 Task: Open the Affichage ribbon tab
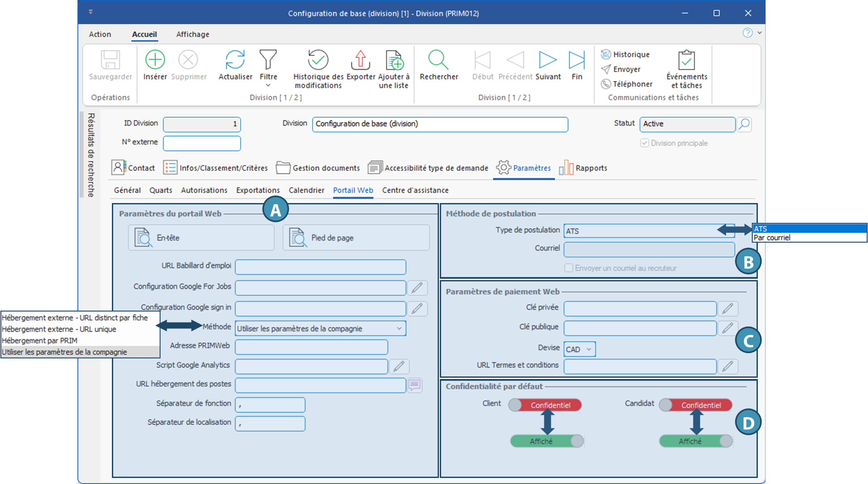coord(192,34)
